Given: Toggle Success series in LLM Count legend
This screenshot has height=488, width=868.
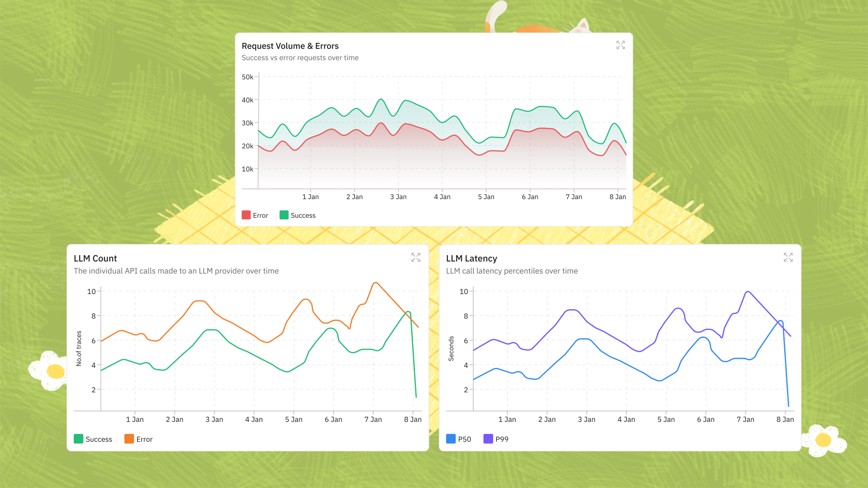Looking at the screenshot, I should click(x=93, y=439).
